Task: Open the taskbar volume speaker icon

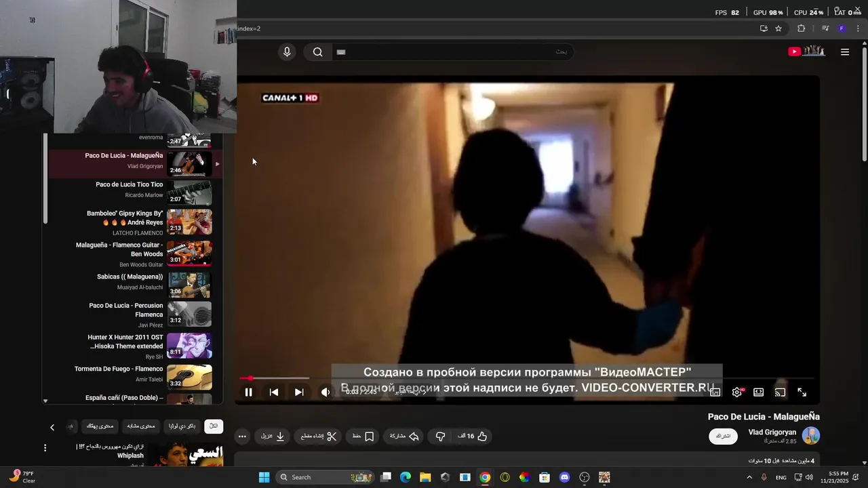Action: coord(809,477)
